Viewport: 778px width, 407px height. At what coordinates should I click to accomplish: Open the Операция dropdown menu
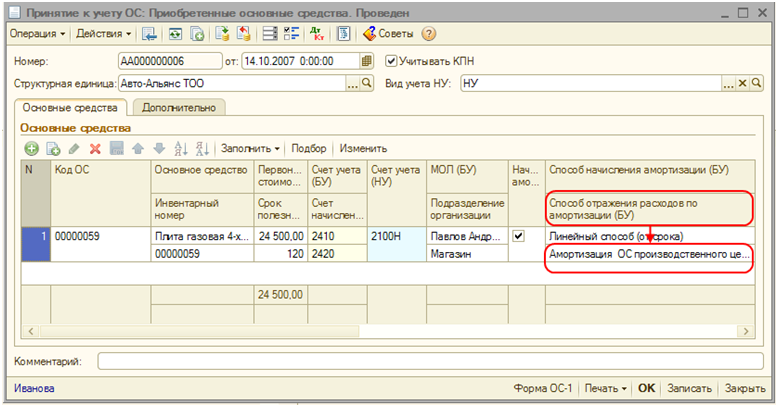tap(37, 34)
